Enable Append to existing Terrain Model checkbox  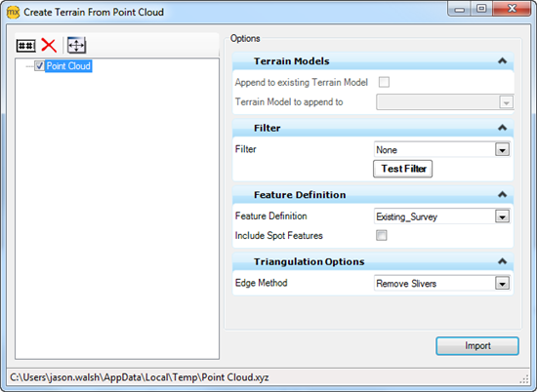(384, 82)
